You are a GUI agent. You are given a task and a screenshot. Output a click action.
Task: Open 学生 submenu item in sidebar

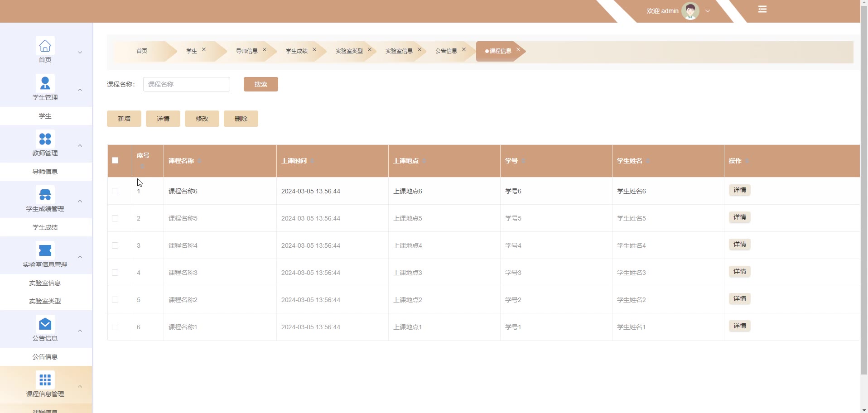click(x=45, y=116)
